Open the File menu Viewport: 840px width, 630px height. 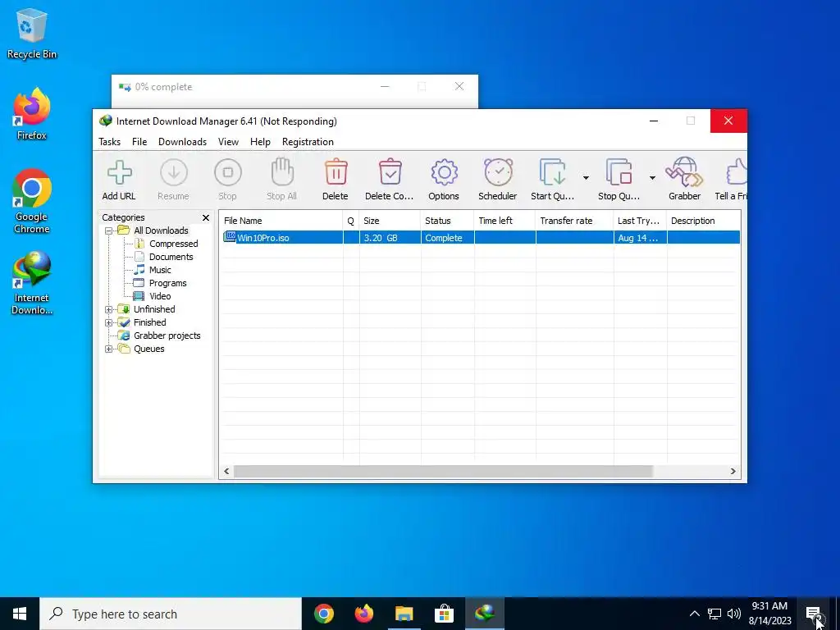pos(139,142)
